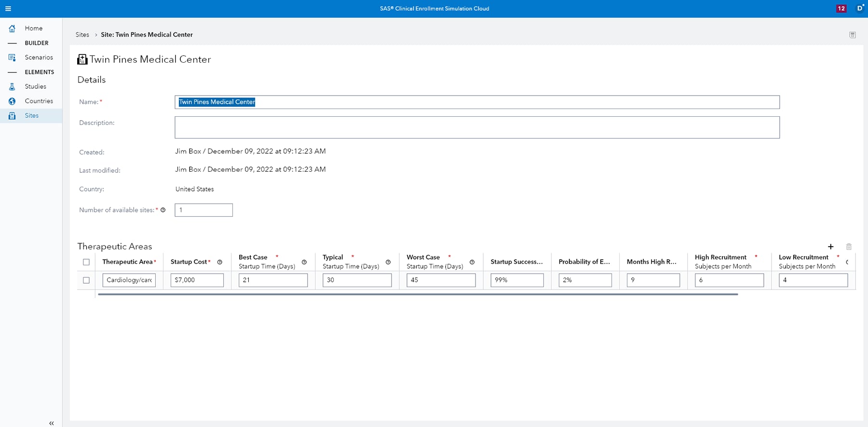Go to Scenarios in the sidebar
This screenshot has height=427, width=868.
[39, 57]
